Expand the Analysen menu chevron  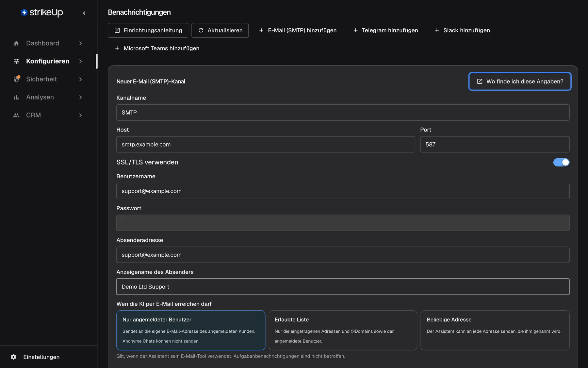click(80, 97)
